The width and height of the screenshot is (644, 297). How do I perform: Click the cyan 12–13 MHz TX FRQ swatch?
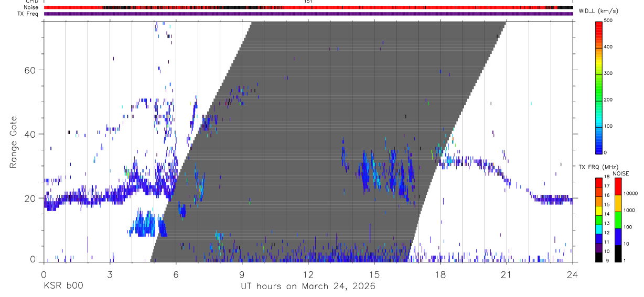(599, 229)
